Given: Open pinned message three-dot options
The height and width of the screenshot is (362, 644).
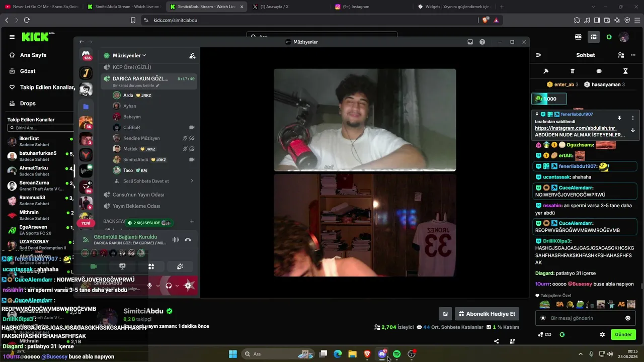Looking at the screenshot, I should (x=633, y=118).
